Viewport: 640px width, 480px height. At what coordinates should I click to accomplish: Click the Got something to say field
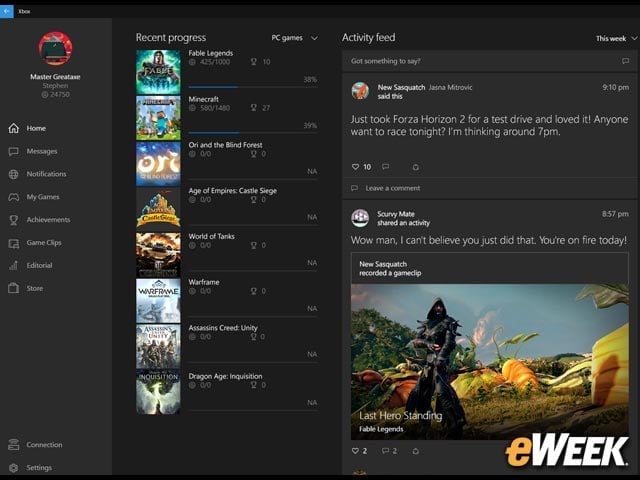[489, 61]
